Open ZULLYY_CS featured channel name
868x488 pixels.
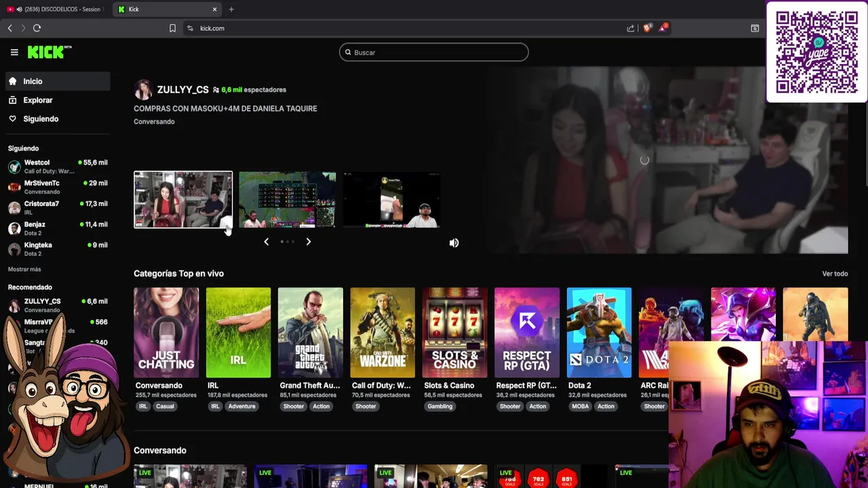(183, 89)
